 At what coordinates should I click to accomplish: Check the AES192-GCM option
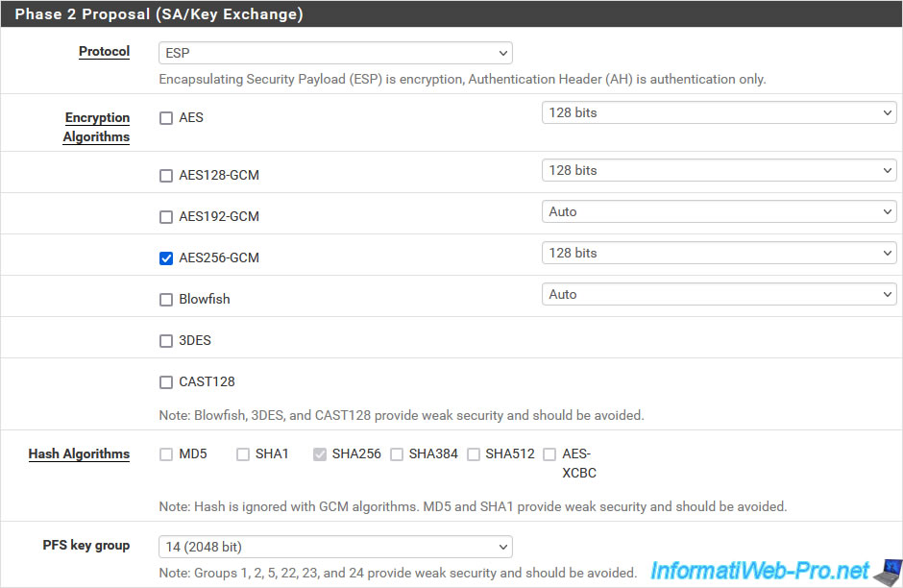[166, 217]
